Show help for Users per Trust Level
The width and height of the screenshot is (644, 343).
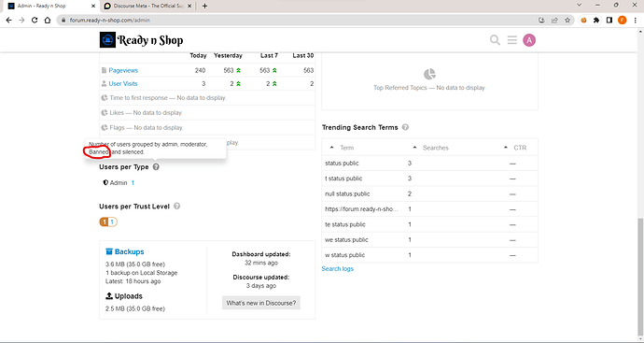click(x=176, y=206)
